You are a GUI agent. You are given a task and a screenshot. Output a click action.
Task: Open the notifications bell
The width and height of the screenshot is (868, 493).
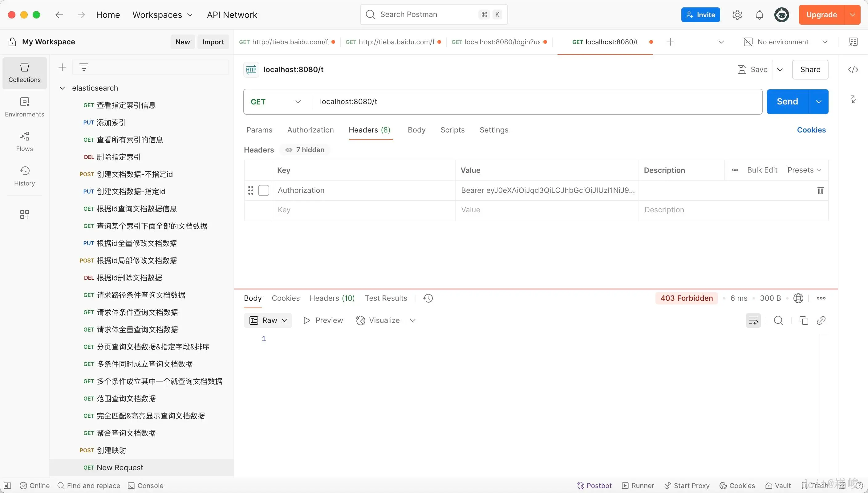(759, 15)
